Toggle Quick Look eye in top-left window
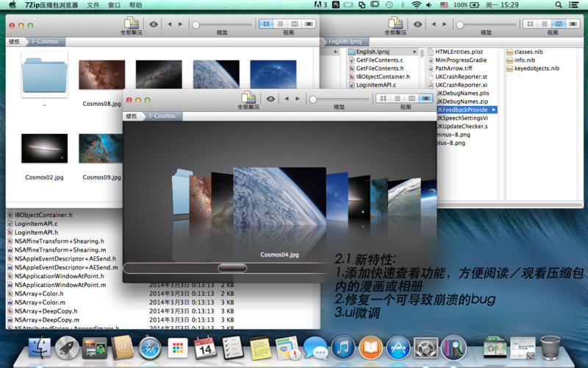Screen dimensions: 588x368 (153, 24)
